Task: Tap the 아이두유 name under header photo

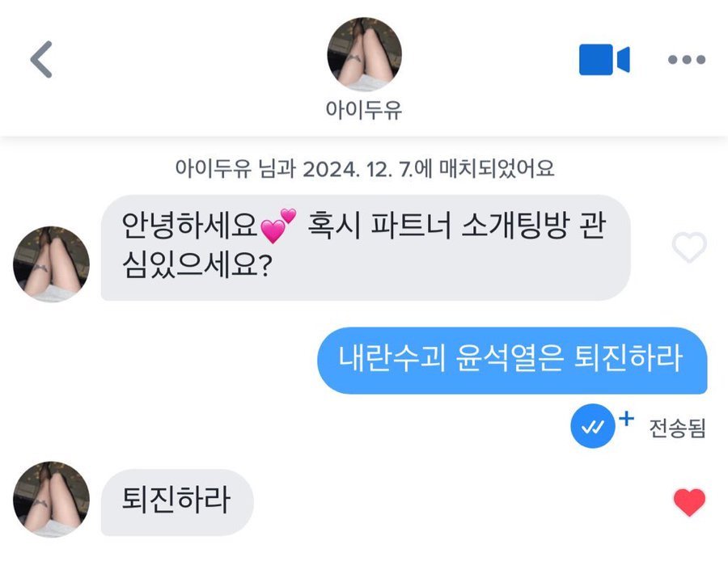Action: point(364,110)
